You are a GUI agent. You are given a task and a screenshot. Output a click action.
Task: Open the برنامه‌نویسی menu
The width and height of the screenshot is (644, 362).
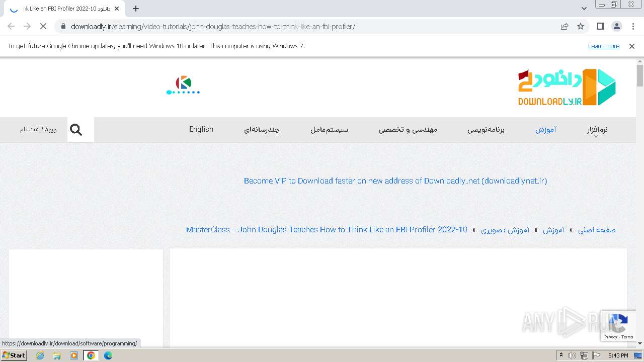[x=486, y=129]
